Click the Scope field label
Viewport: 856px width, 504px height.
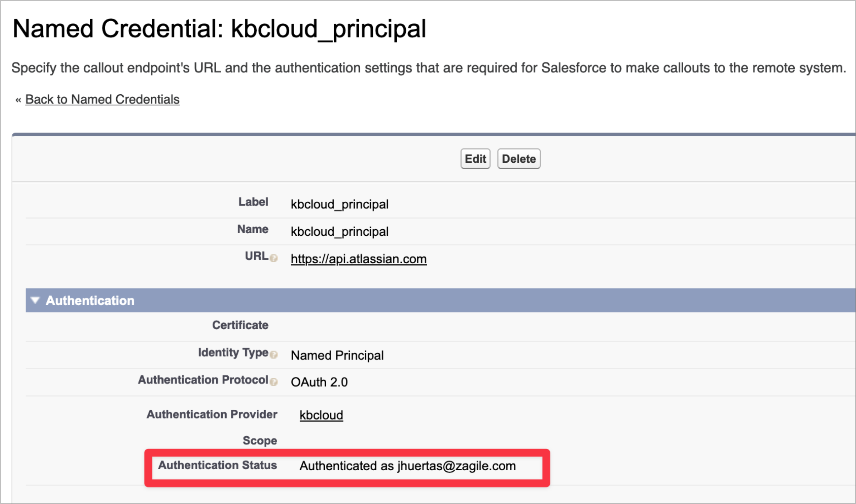[x=260, y=441]
